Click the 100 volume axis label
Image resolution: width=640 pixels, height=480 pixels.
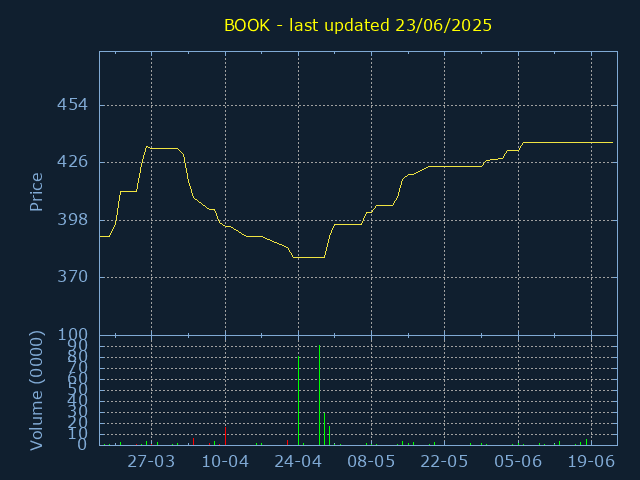(72, 335)
